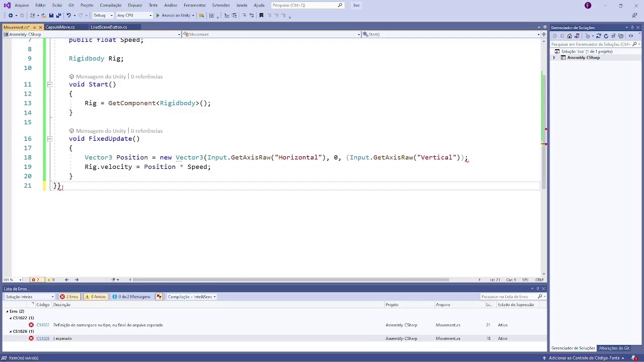Open the Debug configuration dropdown
This screenshot has width=644, height=362.
coord(103,15)
